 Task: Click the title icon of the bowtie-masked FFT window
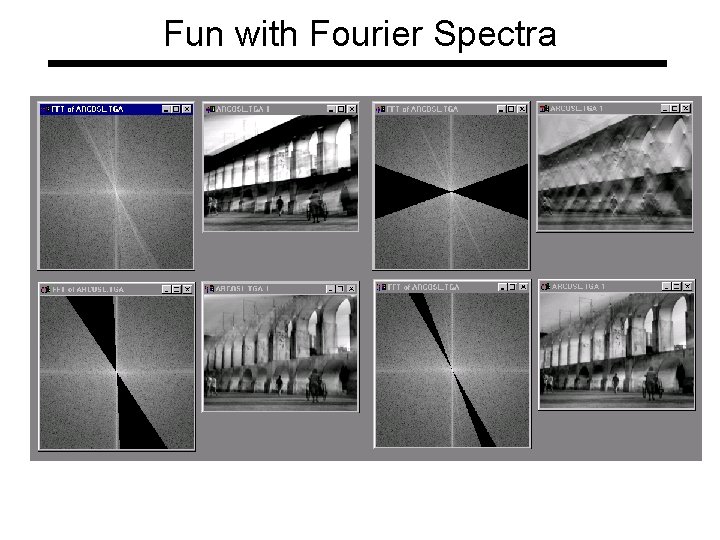pos(381,109)
